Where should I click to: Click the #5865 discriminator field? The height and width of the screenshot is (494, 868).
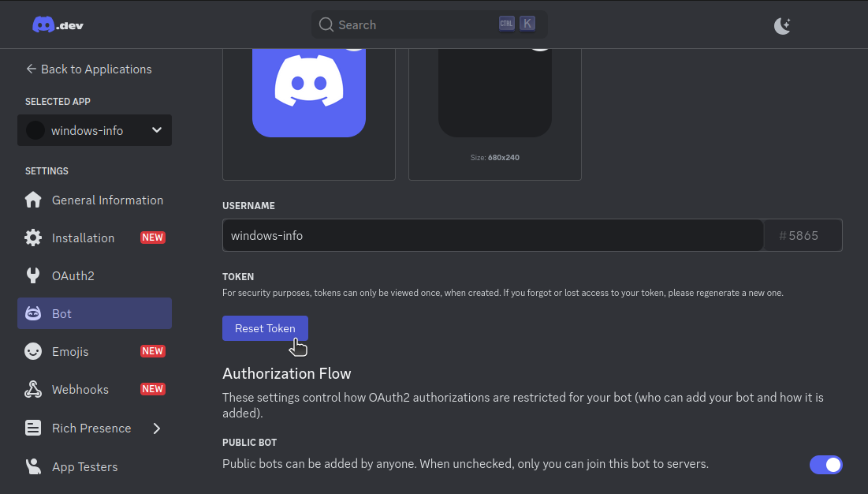coord(803,235)
